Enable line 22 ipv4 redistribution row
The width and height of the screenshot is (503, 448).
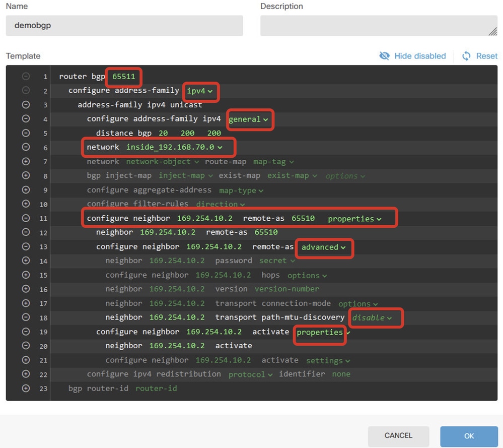pyautogui.click(x=26, y=374)
